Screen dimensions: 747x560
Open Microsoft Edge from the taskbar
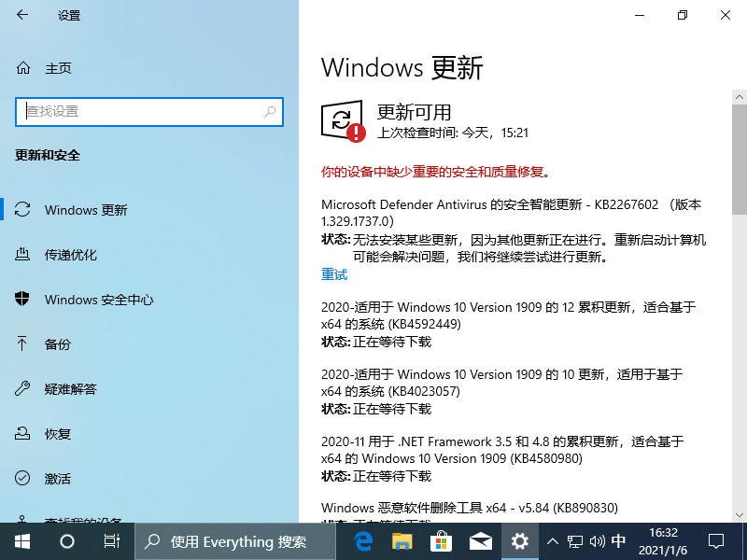coord(363,541)
